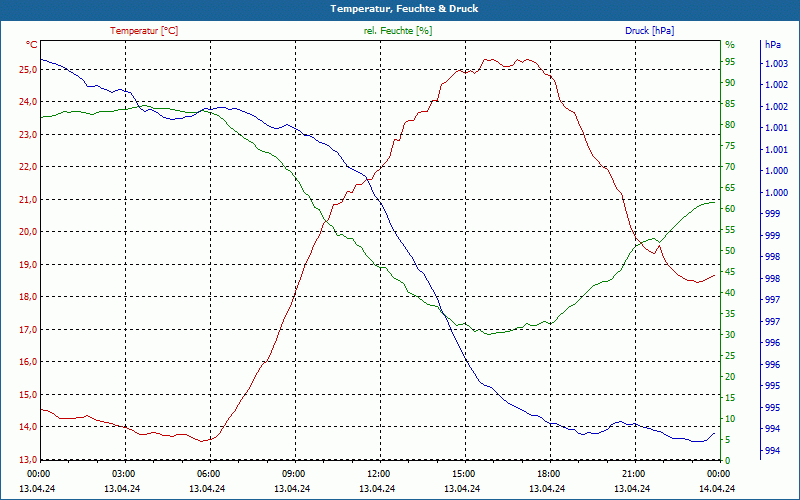Click the 55 tick on humidity axis
Viewport: 800px width, 500px height.
click(730, 230)
